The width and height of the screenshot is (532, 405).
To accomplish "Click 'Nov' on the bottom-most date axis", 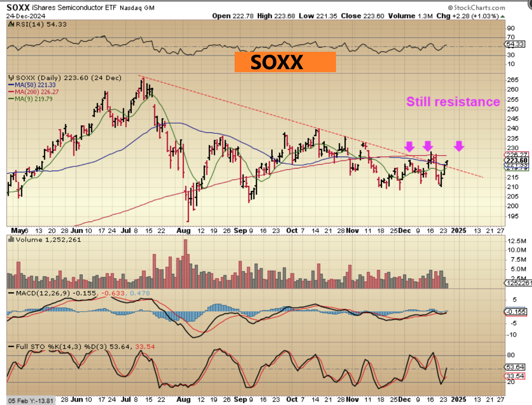I will click(352, 399).
